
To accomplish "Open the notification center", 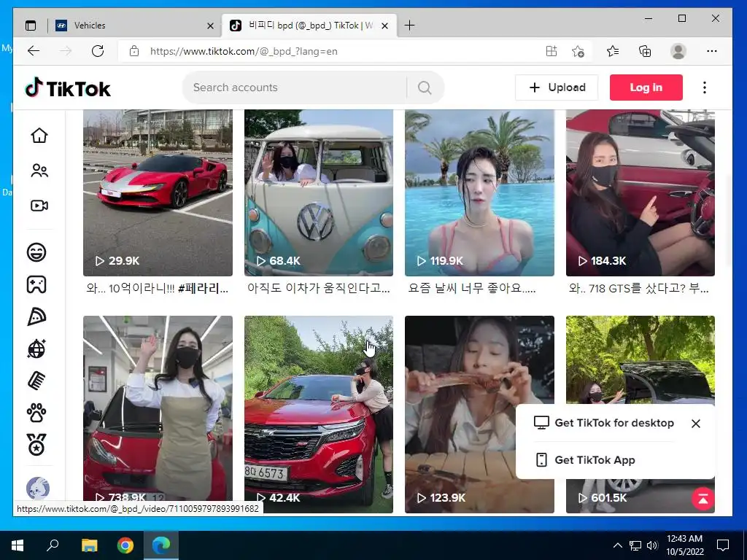I will (723, 545).
